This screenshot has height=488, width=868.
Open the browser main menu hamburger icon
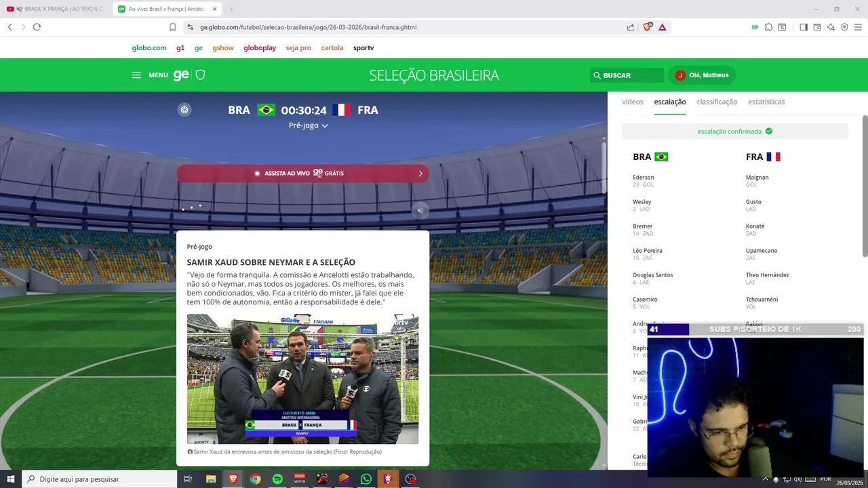pos(858,27)
